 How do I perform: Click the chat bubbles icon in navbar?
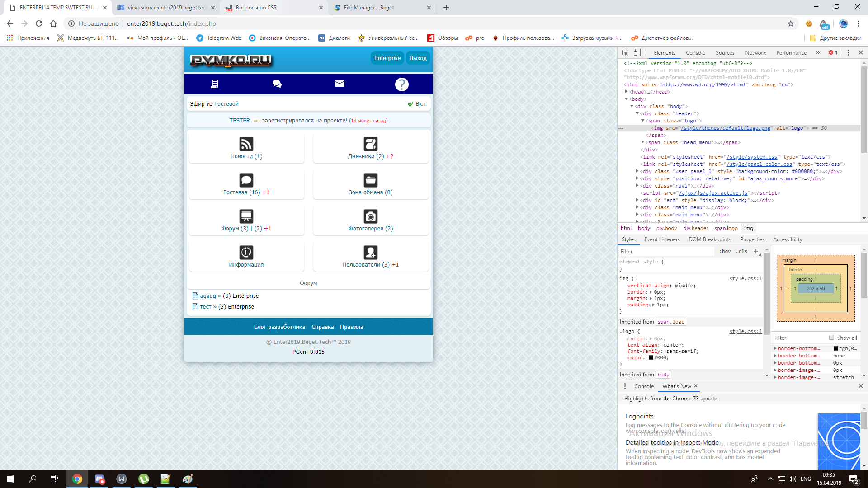click(277, 84)
